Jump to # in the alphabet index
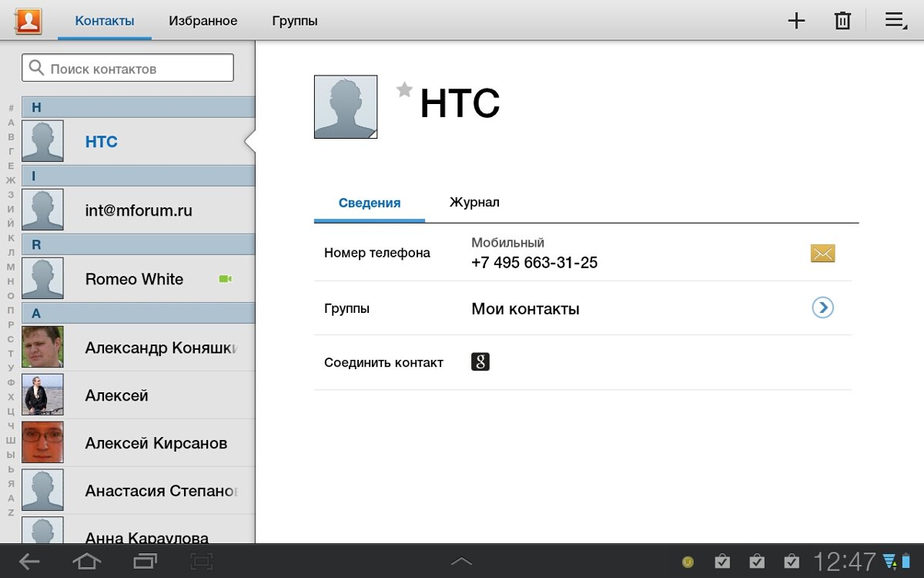 coord(11,108)
